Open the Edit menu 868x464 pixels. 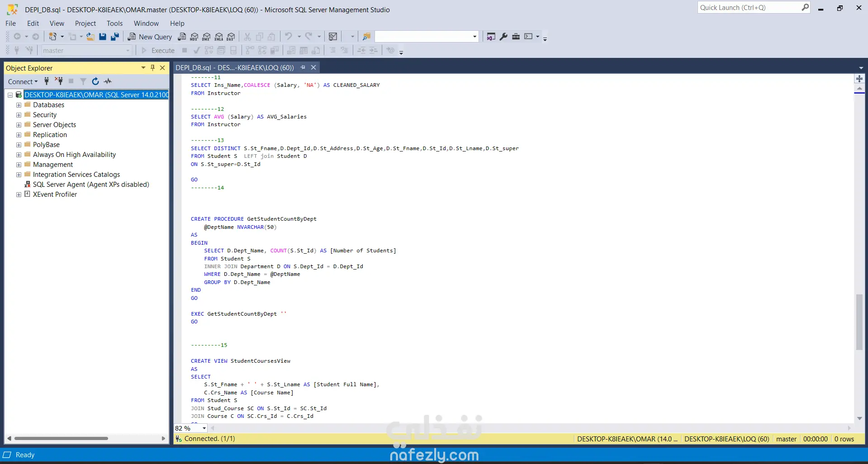tap(33, 24)
